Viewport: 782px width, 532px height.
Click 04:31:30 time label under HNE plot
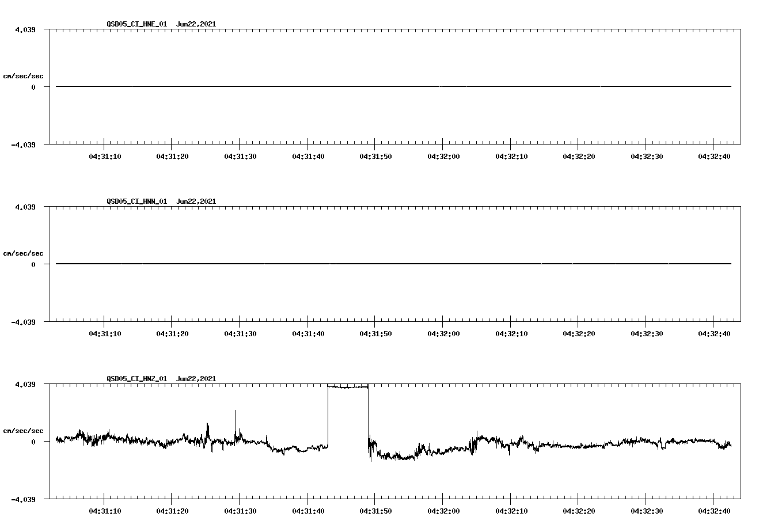(x=240, y=156)
